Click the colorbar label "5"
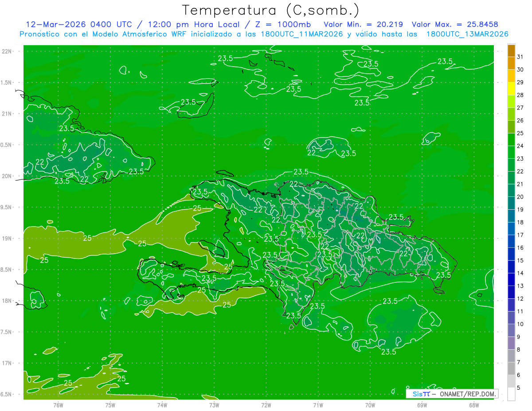Screen dimensions: 532x411 (519, 388)
